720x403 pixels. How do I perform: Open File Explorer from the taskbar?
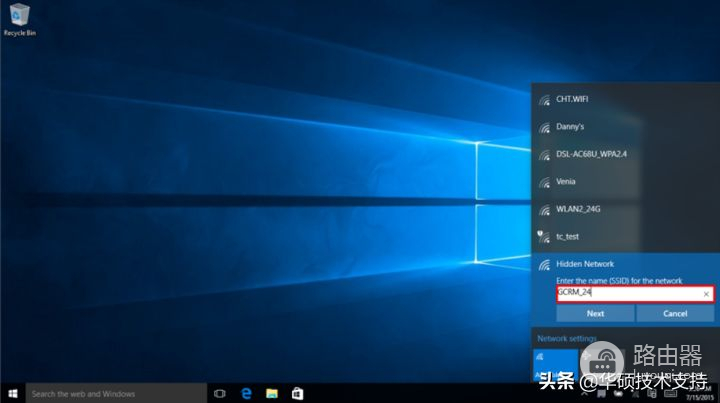pos(271,393)
